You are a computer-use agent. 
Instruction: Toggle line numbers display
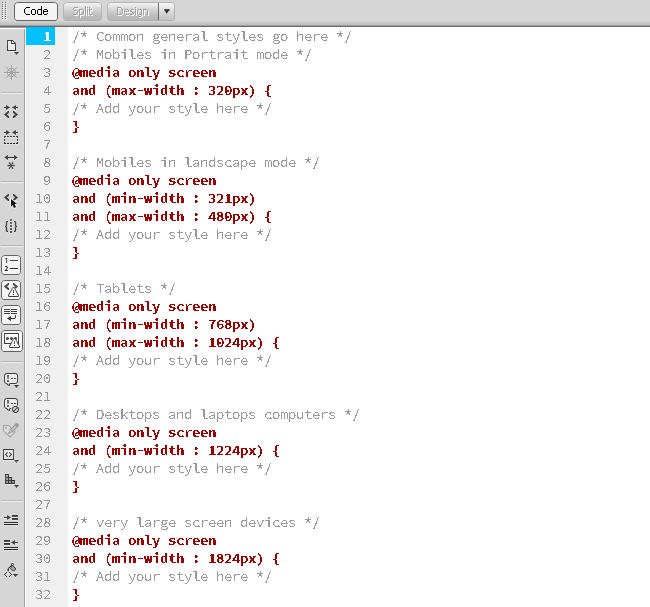[12, 265]
